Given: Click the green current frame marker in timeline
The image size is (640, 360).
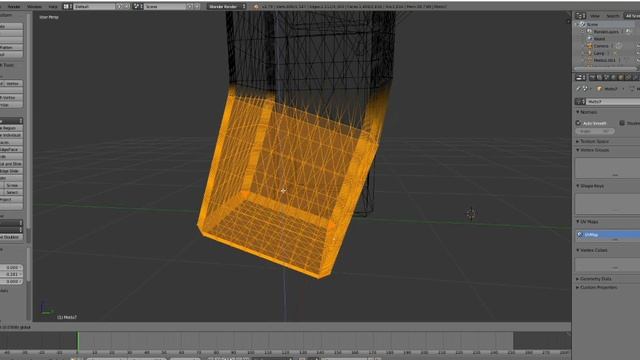Looking at the screenshot, I should (78, 341).
